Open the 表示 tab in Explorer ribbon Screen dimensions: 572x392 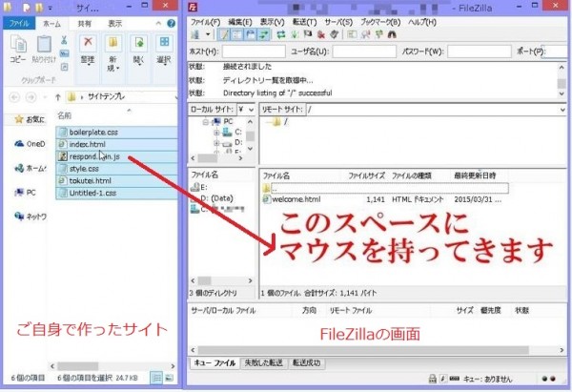[115, 23]
